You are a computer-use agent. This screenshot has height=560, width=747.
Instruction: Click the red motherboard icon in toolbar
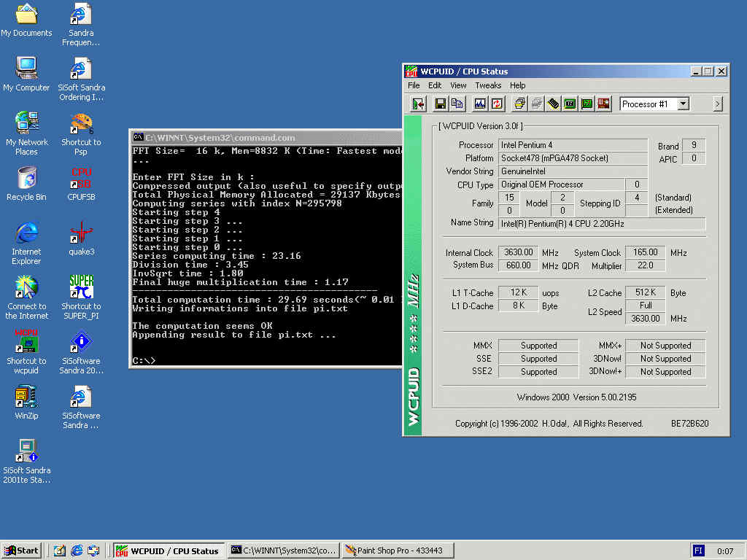[x=603, y=104]
